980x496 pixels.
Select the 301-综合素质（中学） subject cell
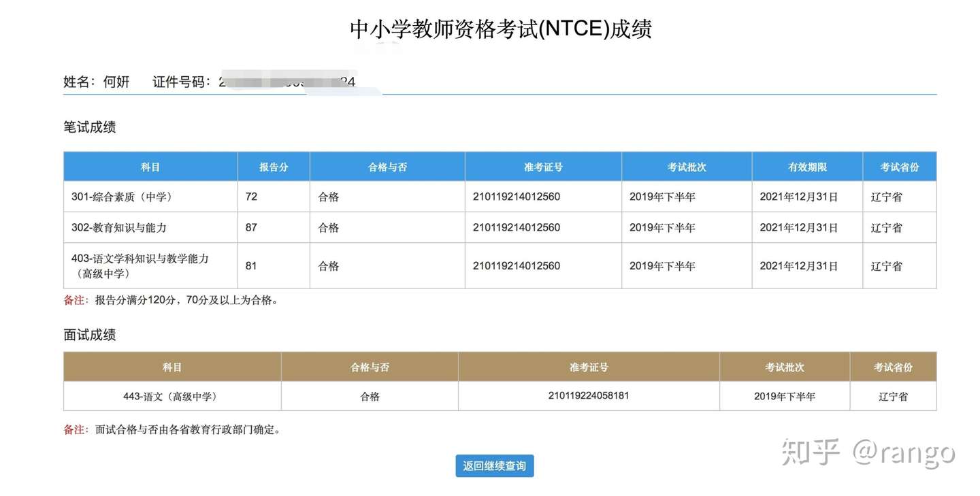pos(150,197)
